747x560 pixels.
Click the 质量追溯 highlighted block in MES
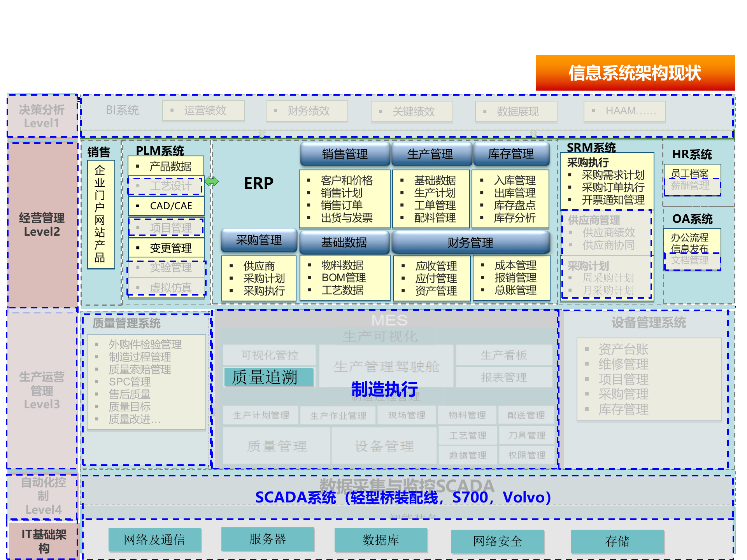[x=268, y=377]
